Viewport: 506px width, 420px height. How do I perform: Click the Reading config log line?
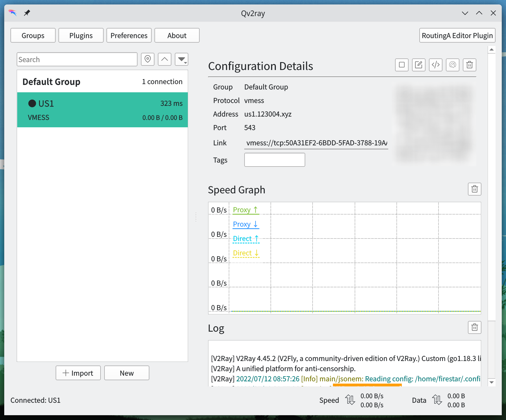346,379
